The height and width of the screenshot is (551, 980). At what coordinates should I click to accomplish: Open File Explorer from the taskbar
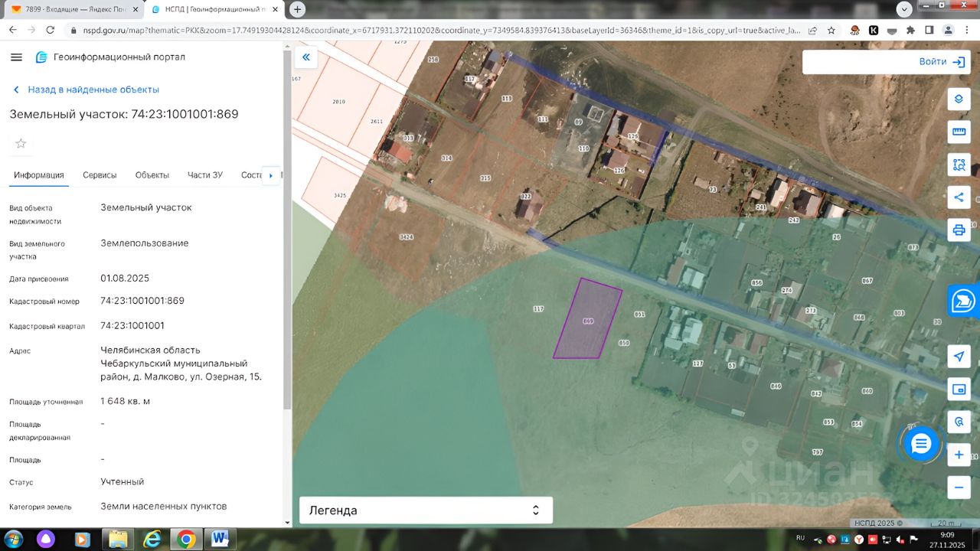(118, 540)
